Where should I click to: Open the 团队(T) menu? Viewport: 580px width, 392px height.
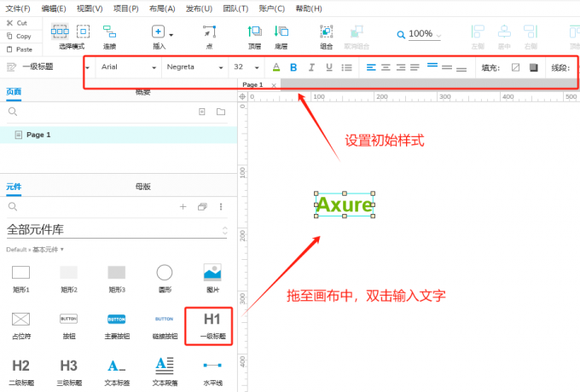click(x=235, y=9)
